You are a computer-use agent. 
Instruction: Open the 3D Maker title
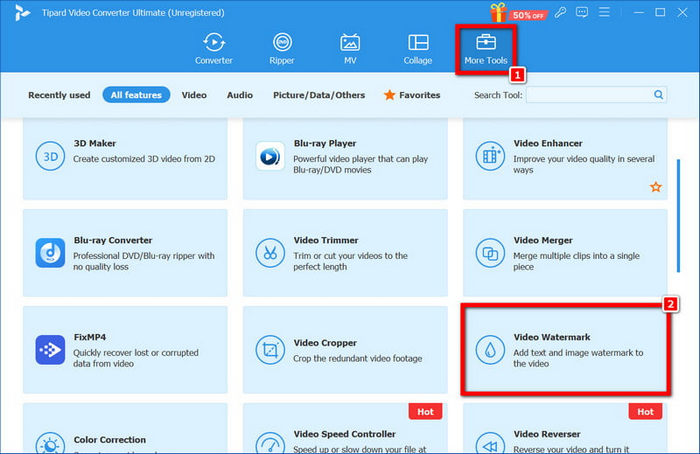(95, 143)
